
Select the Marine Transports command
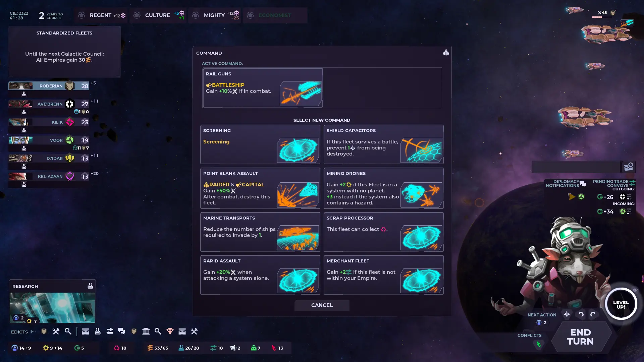point(260,232)
